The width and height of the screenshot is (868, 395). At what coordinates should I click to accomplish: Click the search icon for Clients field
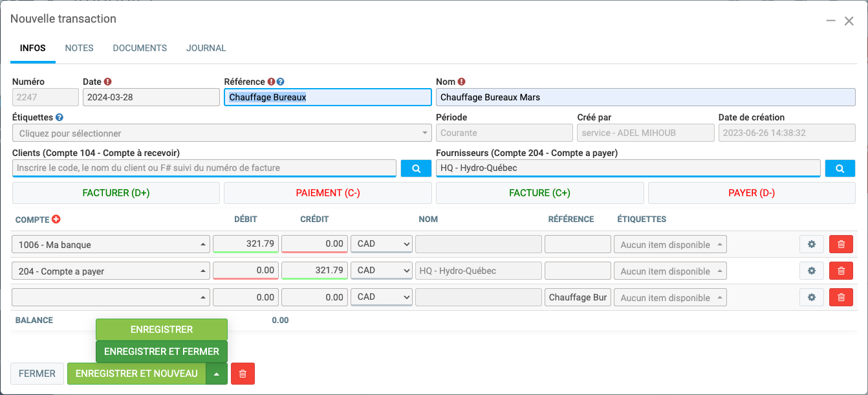pos(416,168)
